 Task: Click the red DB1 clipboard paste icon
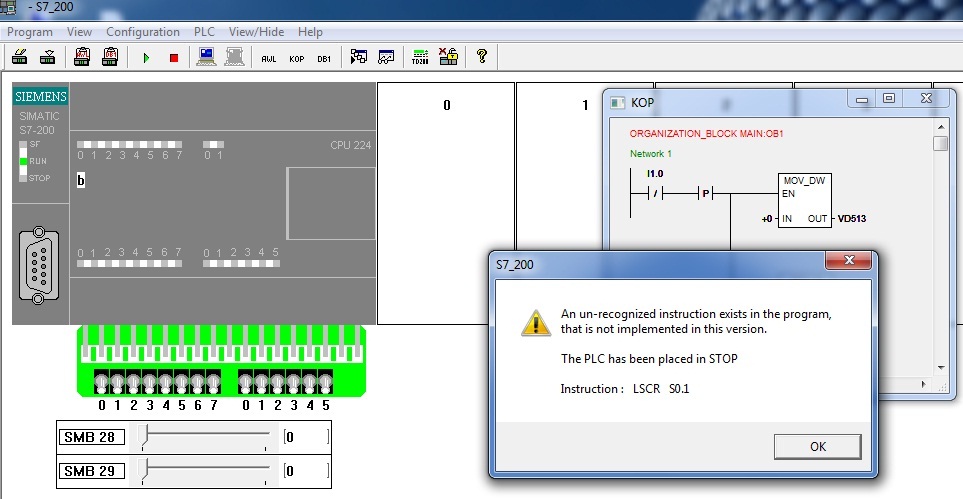111,57
